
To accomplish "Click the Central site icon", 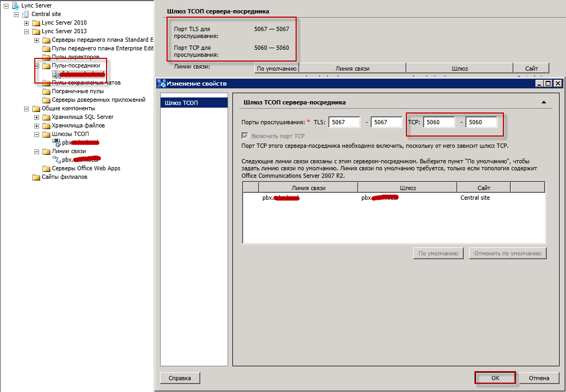I will 25,14.
